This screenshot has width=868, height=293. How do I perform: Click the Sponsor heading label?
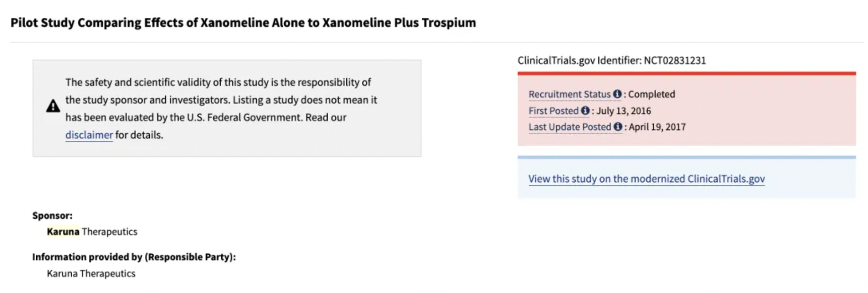[x=52, y=215]
